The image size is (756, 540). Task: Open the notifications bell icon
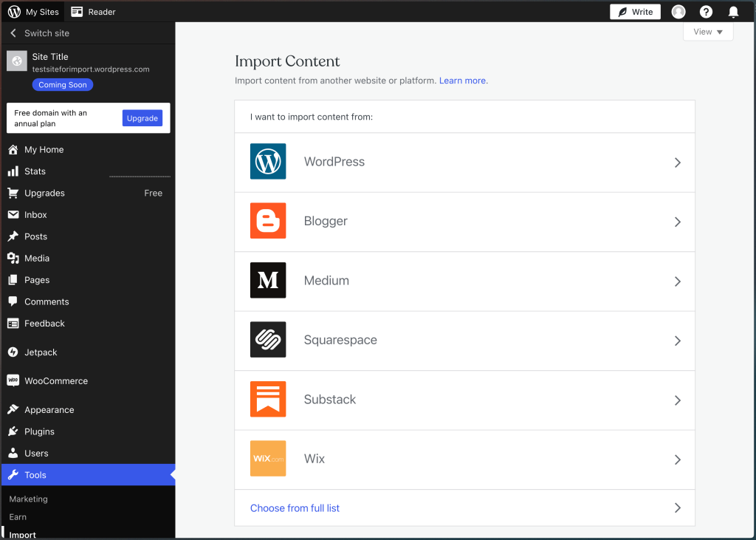pos(733,12)
